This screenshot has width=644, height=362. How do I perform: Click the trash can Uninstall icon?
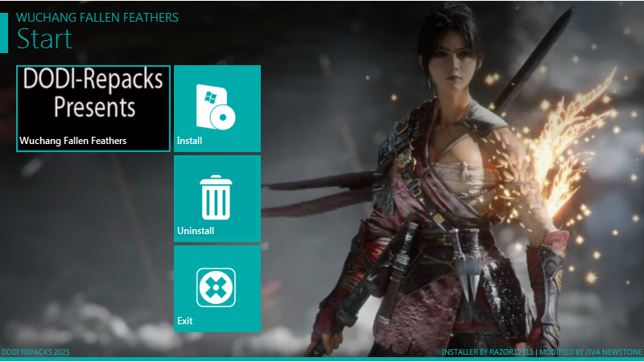216,197
